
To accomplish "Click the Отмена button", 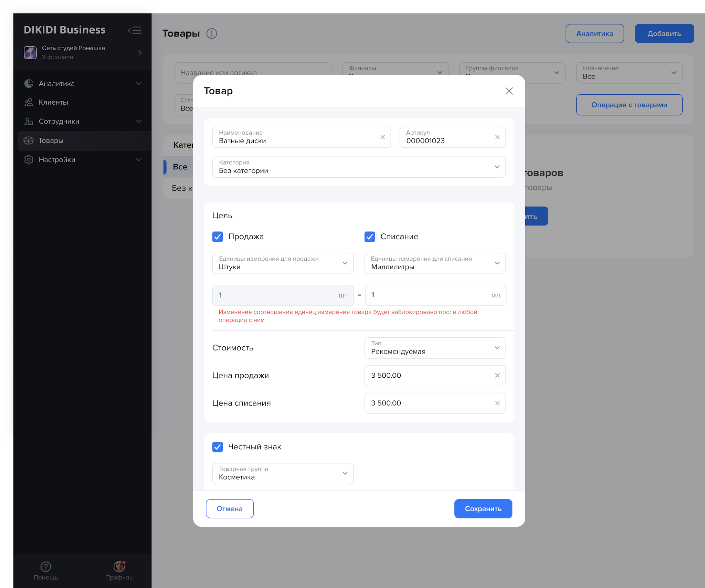I will [230, 508].
